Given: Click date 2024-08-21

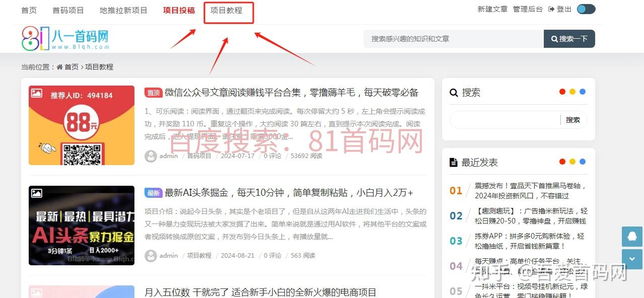Looking at the screenshot, I should (238, 256).
